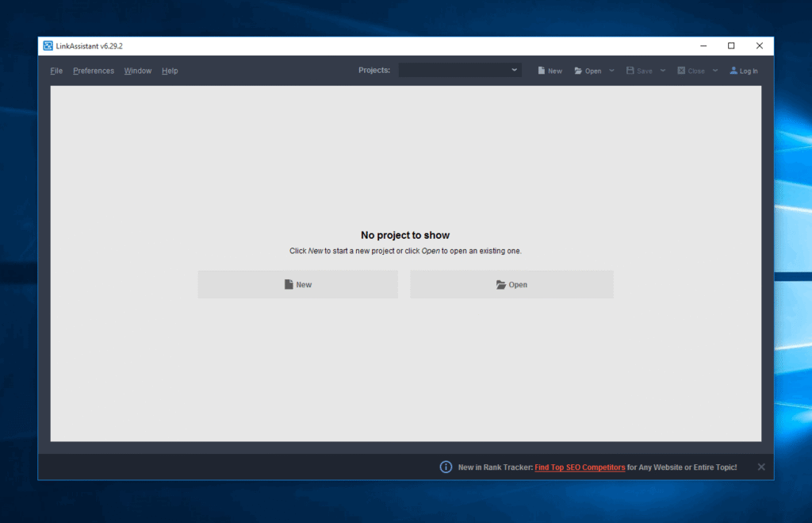Start a new project with the New button
Viewport: 812px width, 523px height.
pos(297,284)
